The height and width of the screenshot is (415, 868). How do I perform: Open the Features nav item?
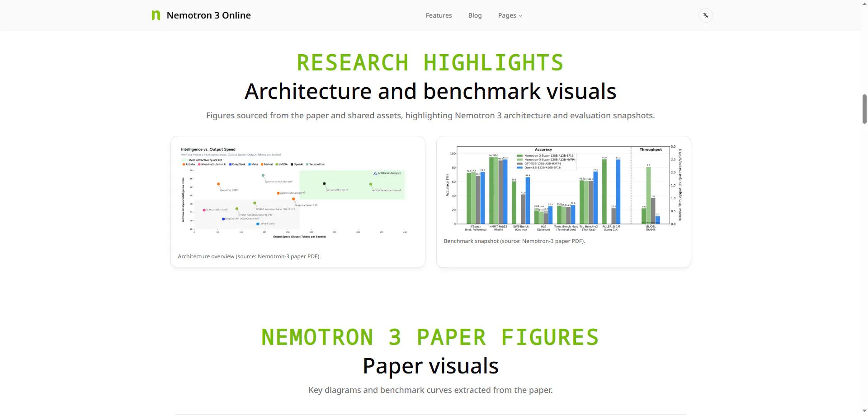439,15
